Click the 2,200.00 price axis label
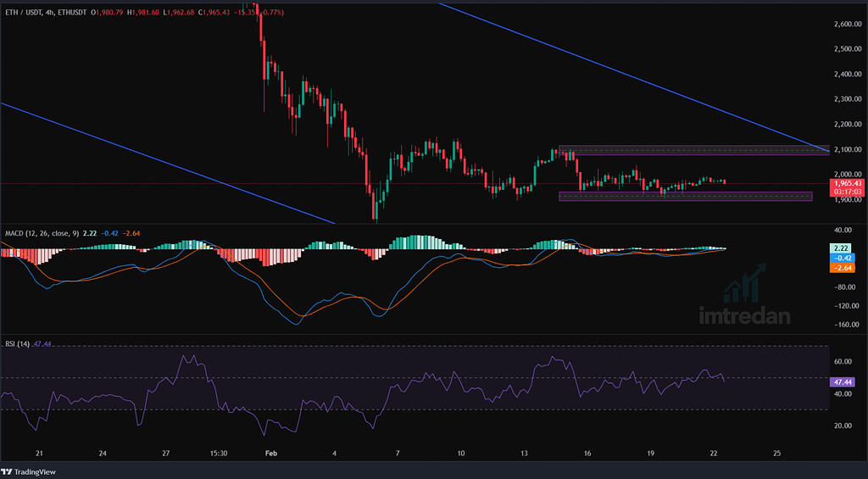Viewport: 868px width, 479px height. pyautogui.click(x=848, y=124)
